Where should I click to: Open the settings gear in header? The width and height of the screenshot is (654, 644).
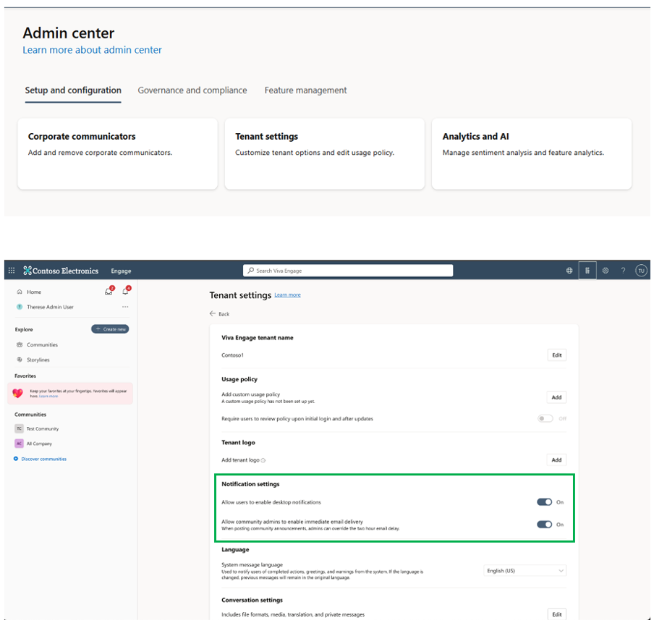click(x=606, y=271)
